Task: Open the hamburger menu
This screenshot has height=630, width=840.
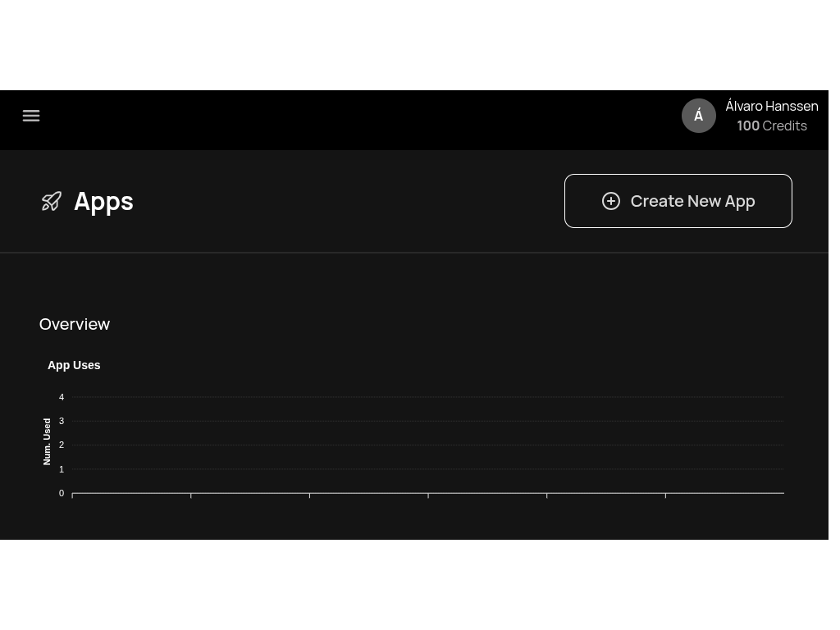Action: 31,116
